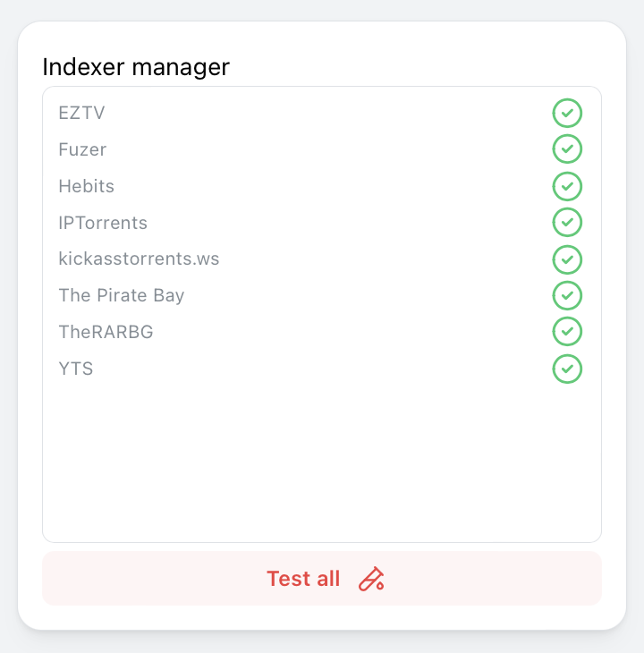Open the TheRARBG indexer entry
The height and width of the screenshot is (653, 644).
tap(106, 332)
